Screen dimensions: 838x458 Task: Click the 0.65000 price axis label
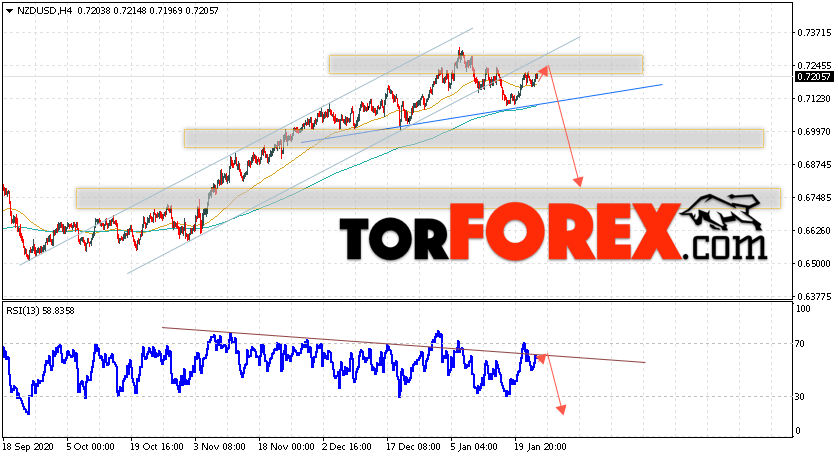[814, 264]
